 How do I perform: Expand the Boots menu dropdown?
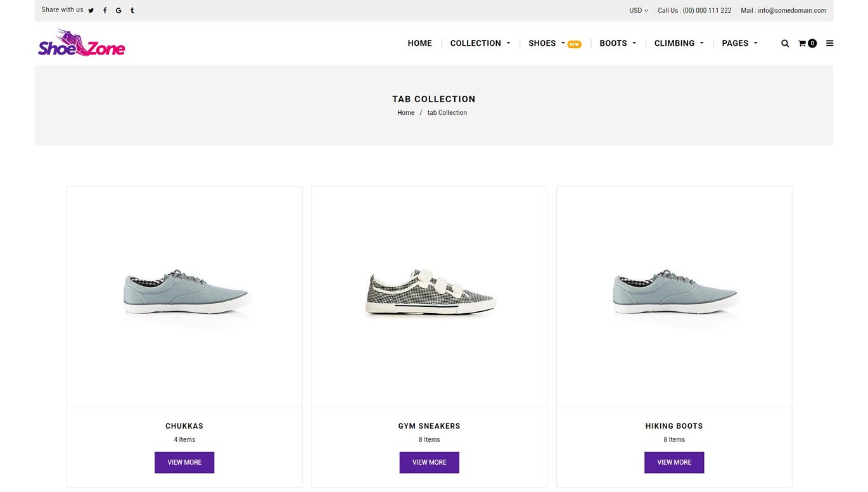618,43
